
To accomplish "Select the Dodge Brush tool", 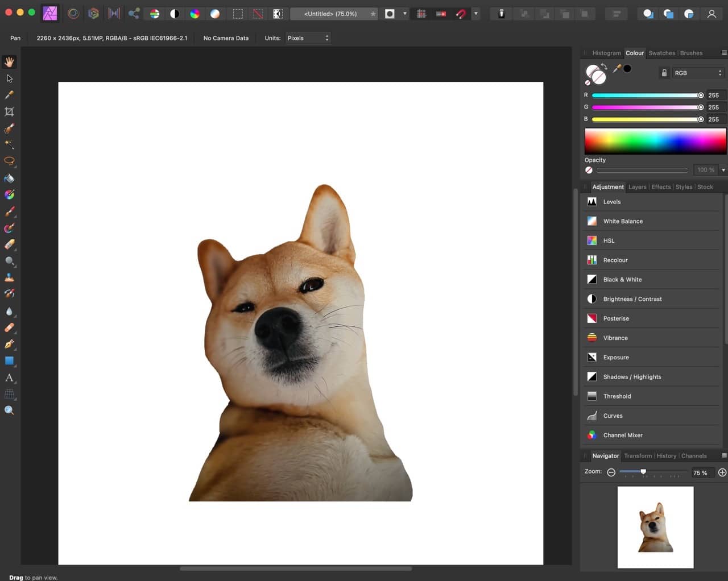I will pyautogui.click(x=9, y=261).
